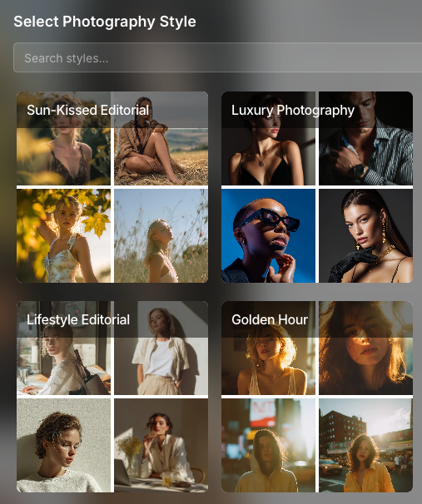
Task: Click the Sun-Kissed Editorial title text
Action: [x=87, y=110]
